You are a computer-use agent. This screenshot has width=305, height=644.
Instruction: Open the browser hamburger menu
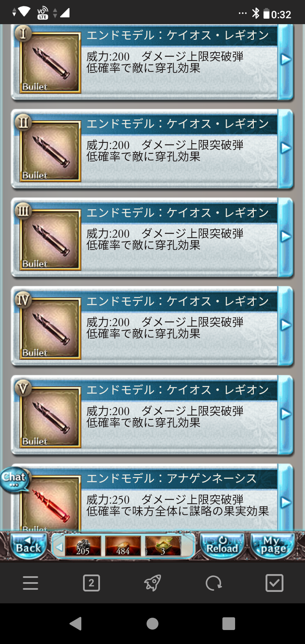(x=30, y=583)
